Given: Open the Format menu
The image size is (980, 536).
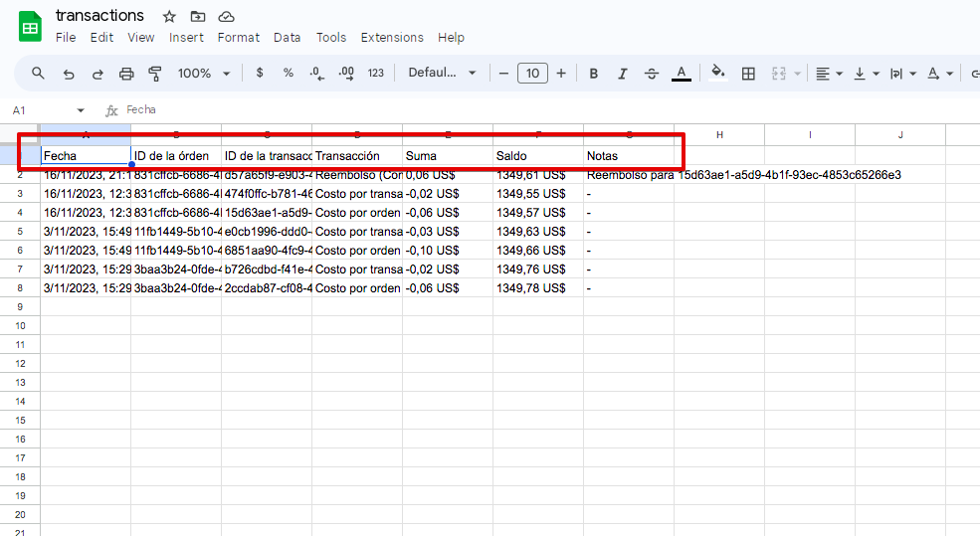Looking at the screenshot, I should 239,38.
